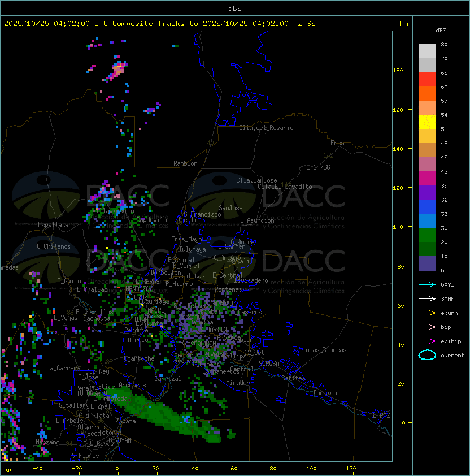Click the 'E_1-736' map label
This screenshot has height=476, width=470.
pos(318,167)
